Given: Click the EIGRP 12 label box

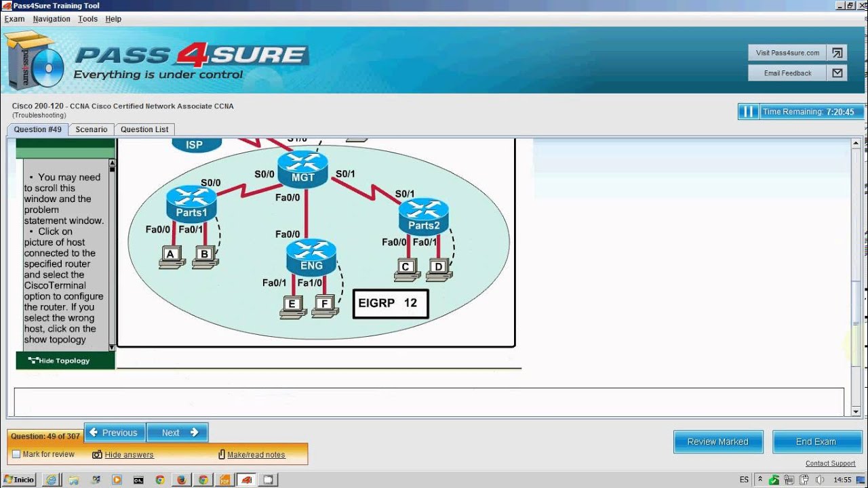Looking at the screenshot, I should [x=391, y=304].
